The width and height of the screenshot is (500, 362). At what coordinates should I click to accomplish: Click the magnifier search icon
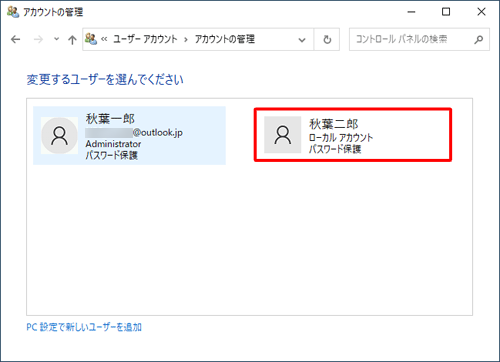tap(479, 39)
